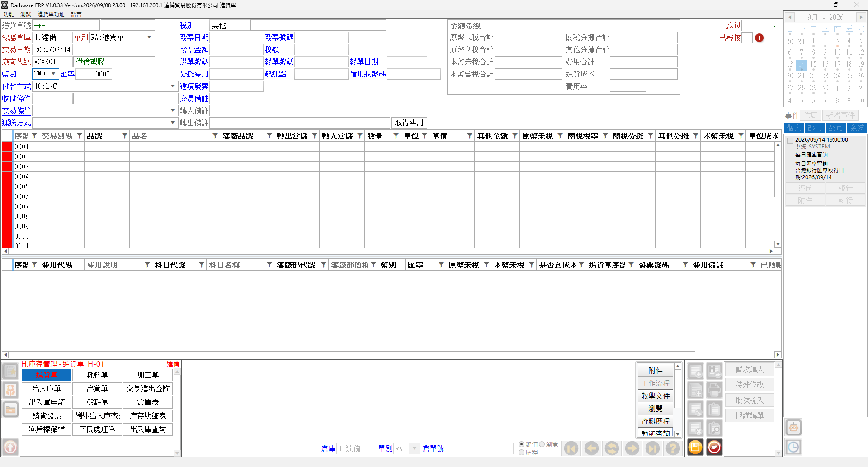868x467 pixels.
Task: Open the 進貨單功能 menu
Action: [51, 14]
